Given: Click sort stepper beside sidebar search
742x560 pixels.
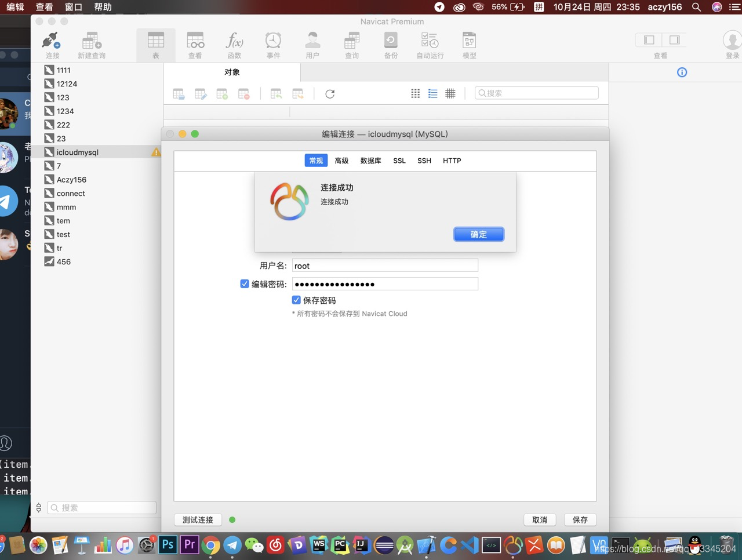Looking at the screenshot, I should click(39, 508).
